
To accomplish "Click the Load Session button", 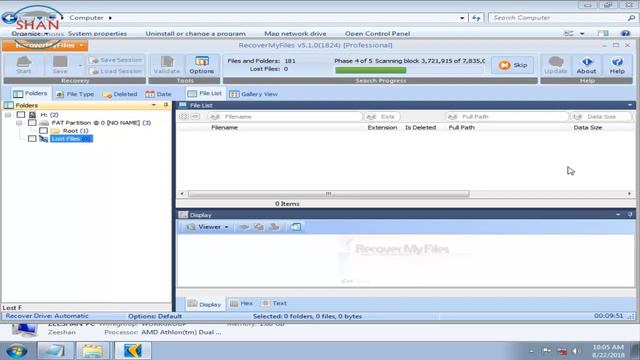I will point(116,71).
